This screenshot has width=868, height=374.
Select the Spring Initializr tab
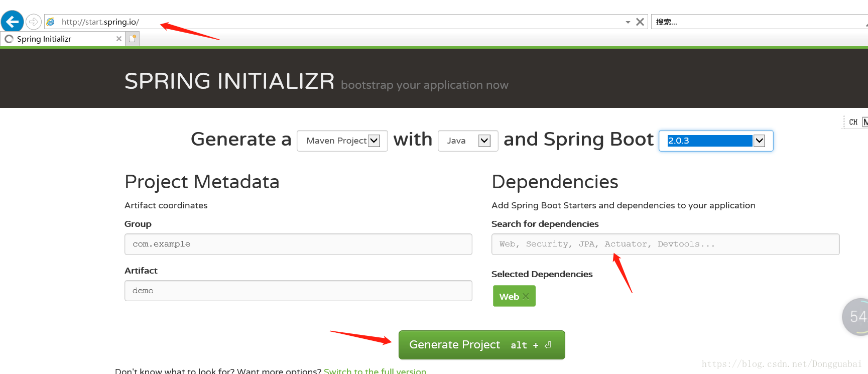pyautogui.click(x=62, y=39)
